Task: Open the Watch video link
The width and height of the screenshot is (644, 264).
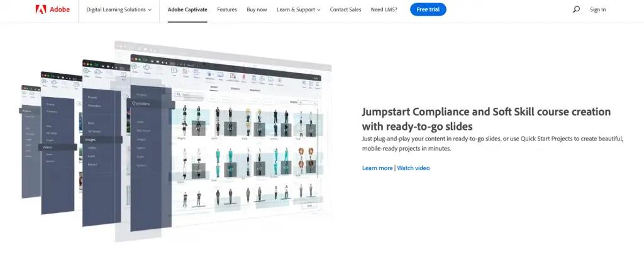Action: pyautogui.click(x=413, y=168)
